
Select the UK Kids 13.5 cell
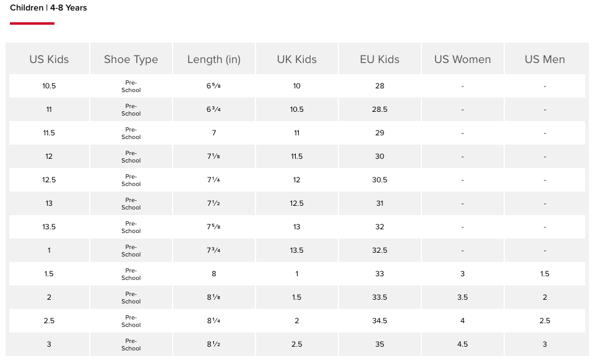pos(297,250)
